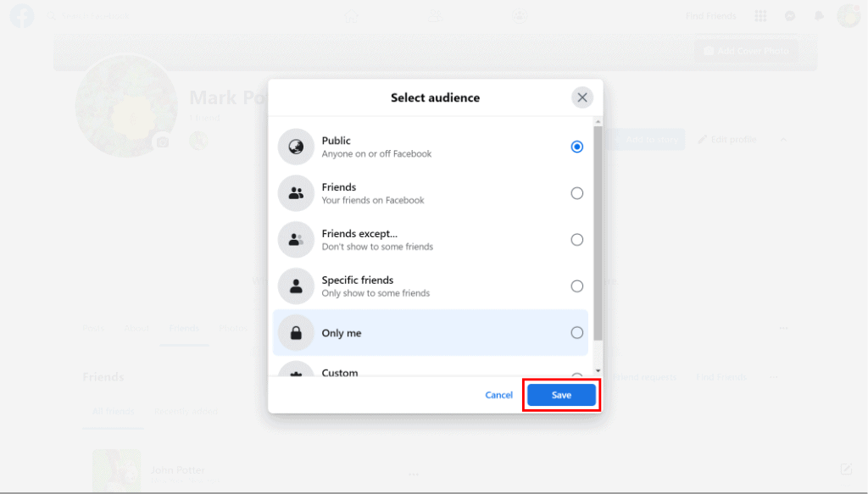This screenshot has height=494, width=868.
Task: Click the Facebook home logo
Action: (x=21, y=15)
